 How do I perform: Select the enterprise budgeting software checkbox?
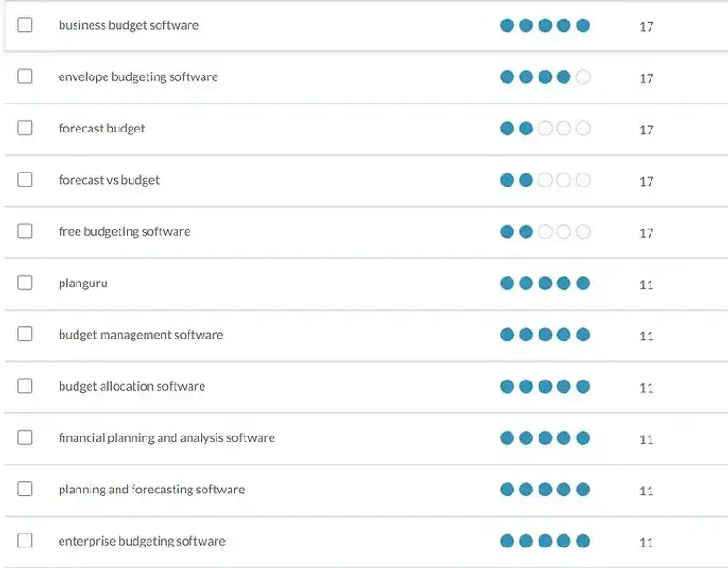tap(24, 541)
